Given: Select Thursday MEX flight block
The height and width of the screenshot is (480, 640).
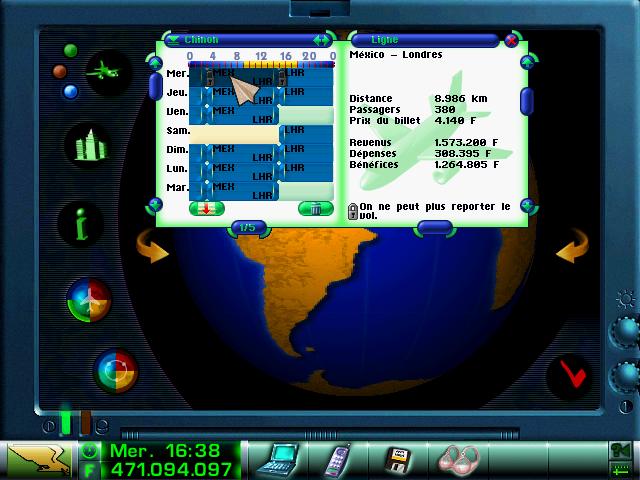Looking at the screenshot, I should (241, 96).
